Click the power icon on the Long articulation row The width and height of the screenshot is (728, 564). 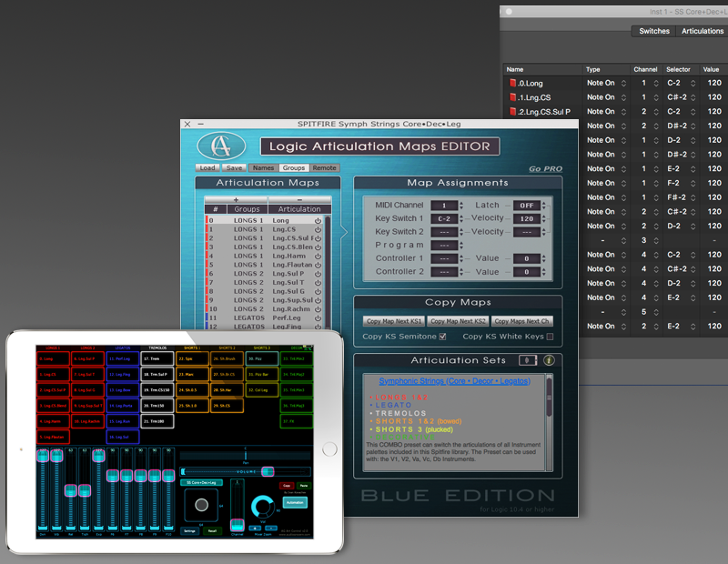point(318,220)
